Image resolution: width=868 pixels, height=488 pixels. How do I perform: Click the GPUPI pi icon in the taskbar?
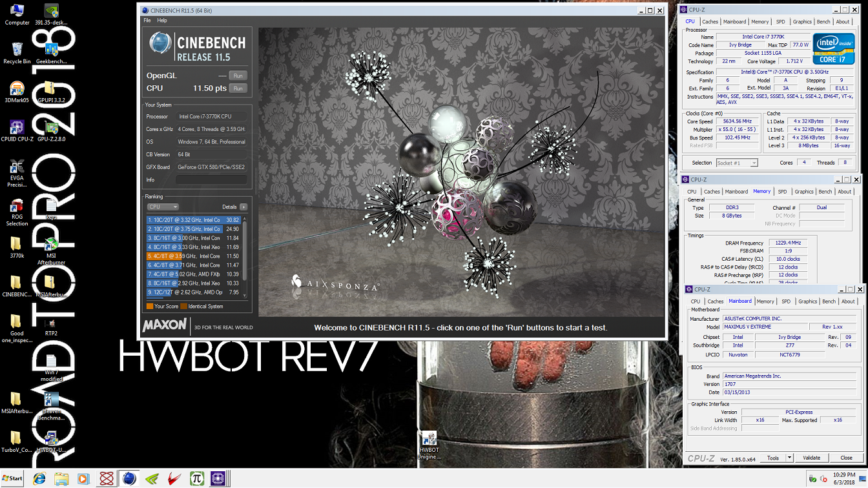pyautogui.click(x=196, y=478)
